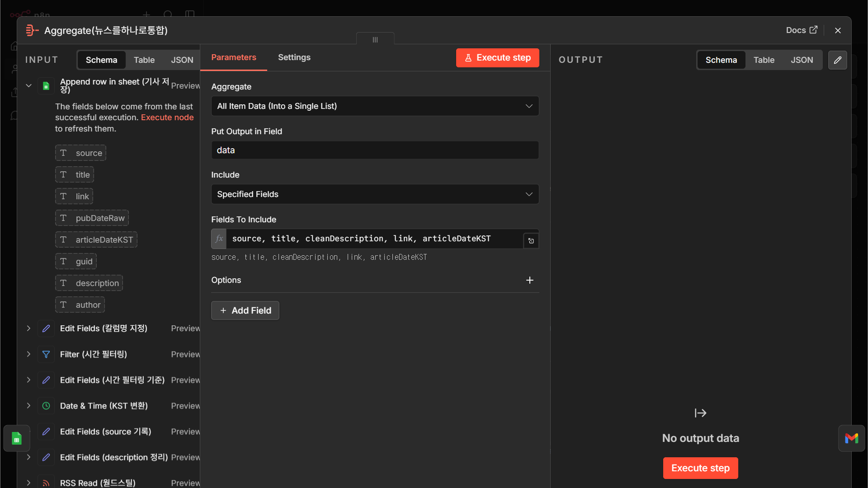
Task: Click the Put Output in Field input
Action: (x=375, y=150)
